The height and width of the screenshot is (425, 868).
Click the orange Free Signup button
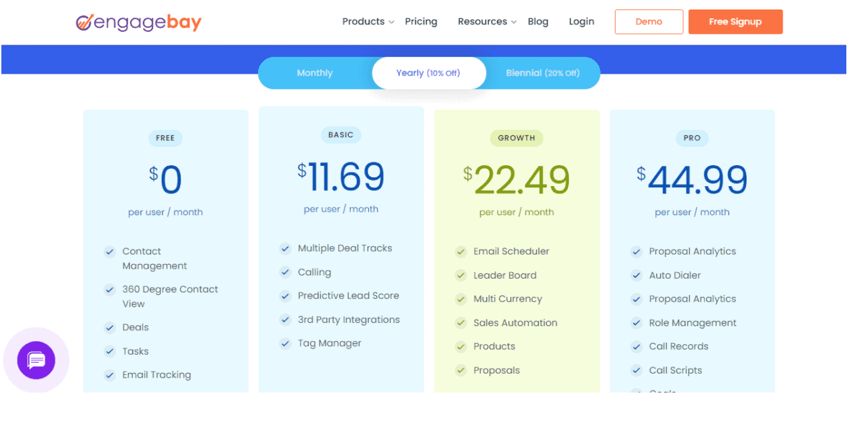tap(735, 22)
